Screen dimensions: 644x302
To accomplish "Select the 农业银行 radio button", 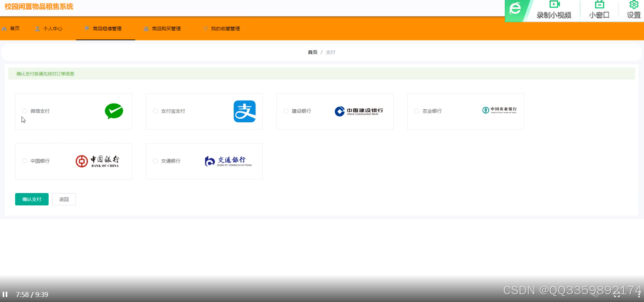I will 417,111.
